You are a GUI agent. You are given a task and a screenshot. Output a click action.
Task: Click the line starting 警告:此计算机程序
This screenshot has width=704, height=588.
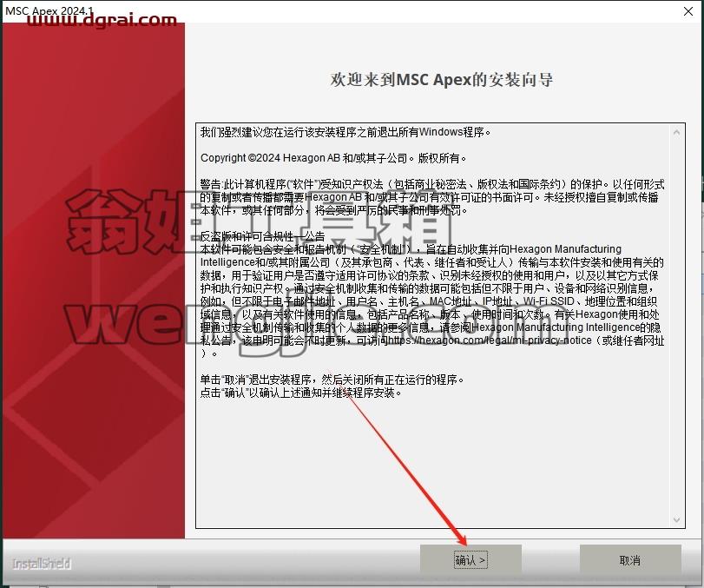(x=432, y=184)
